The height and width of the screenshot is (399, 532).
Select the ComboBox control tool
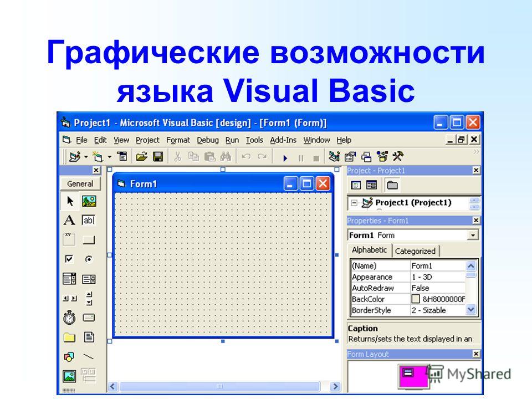[x=69, y=279]
